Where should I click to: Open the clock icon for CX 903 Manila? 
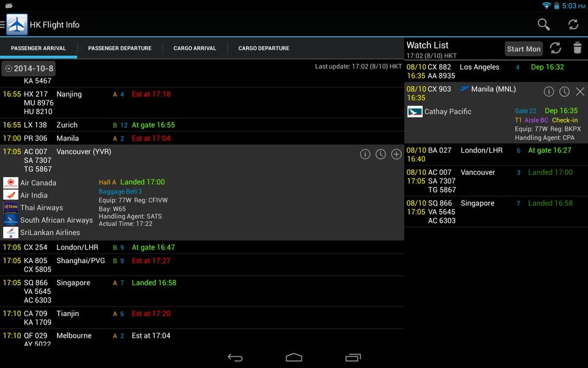(564, 91)
